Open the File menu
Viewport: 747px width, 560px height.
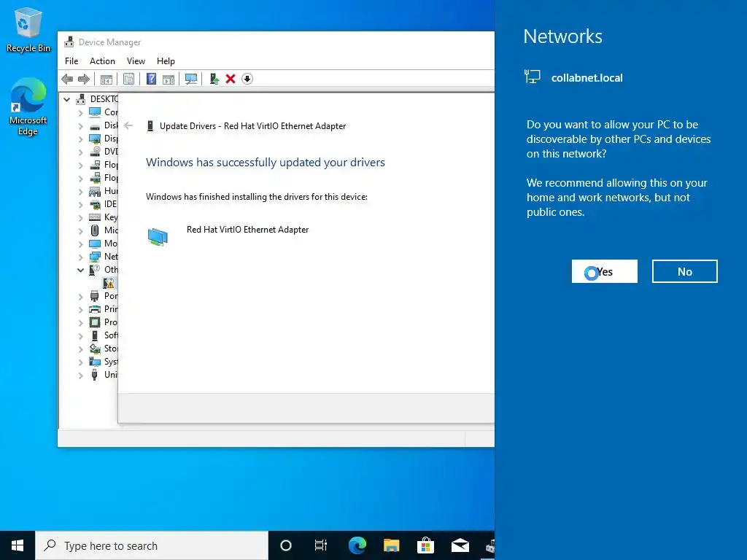tap(71, 61)
